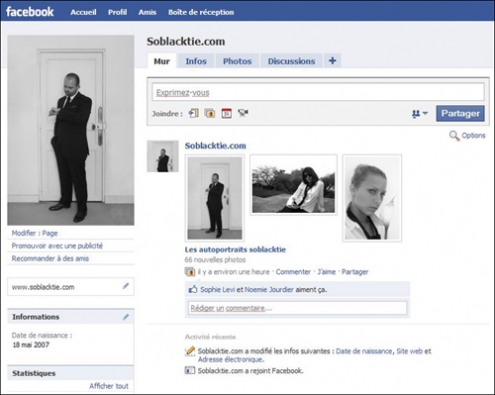Screen dimensions: 495x395
Task: Click the Options link
Action: 473,136
